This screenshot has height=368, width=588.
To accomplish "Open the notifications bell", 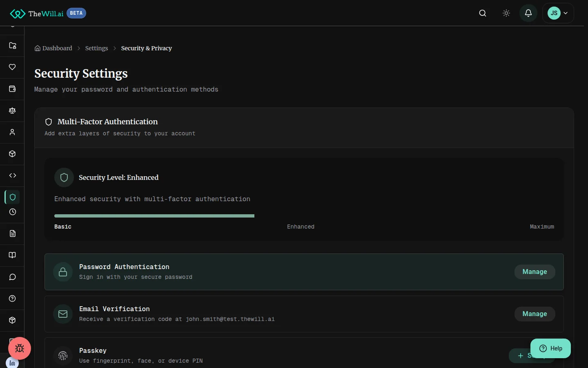I will 528,13.
